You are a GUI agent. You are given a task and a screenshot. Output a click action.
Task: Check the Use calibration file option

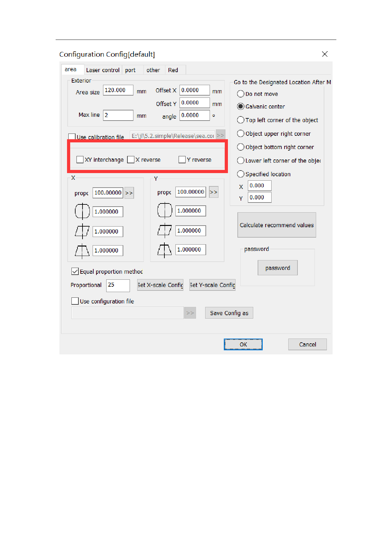point(72,137)
